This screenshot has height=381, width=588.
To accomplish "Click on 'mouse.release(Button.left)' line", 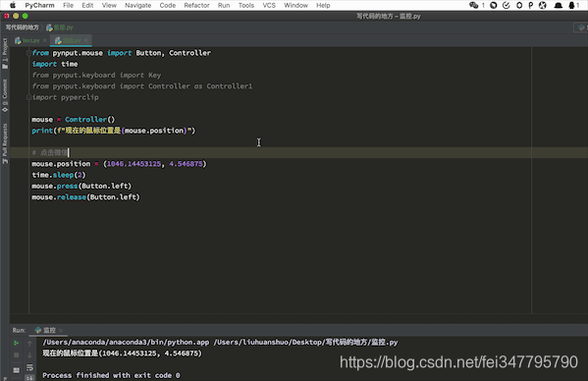I will [85, 197].
